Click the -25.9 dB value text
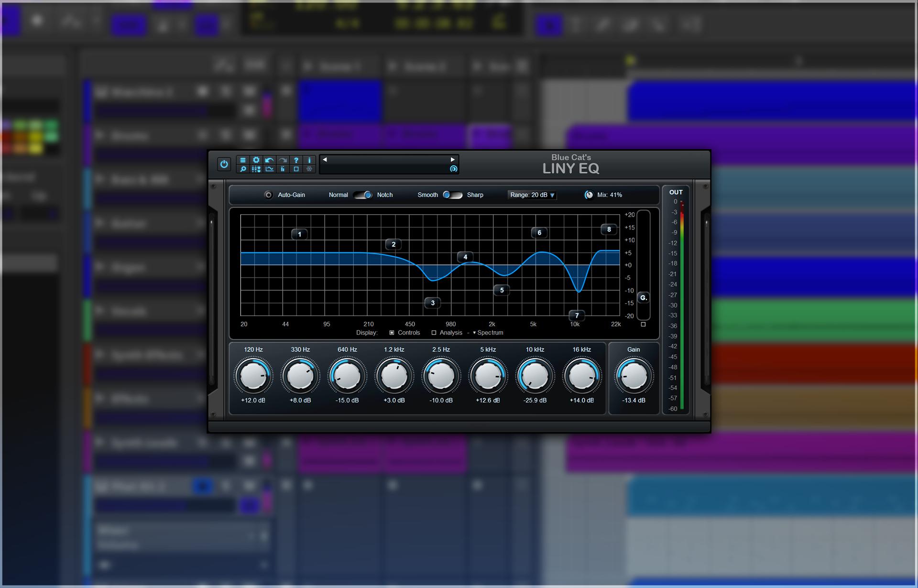This screenshot has width=918, height=588. (x=535, y=401)
